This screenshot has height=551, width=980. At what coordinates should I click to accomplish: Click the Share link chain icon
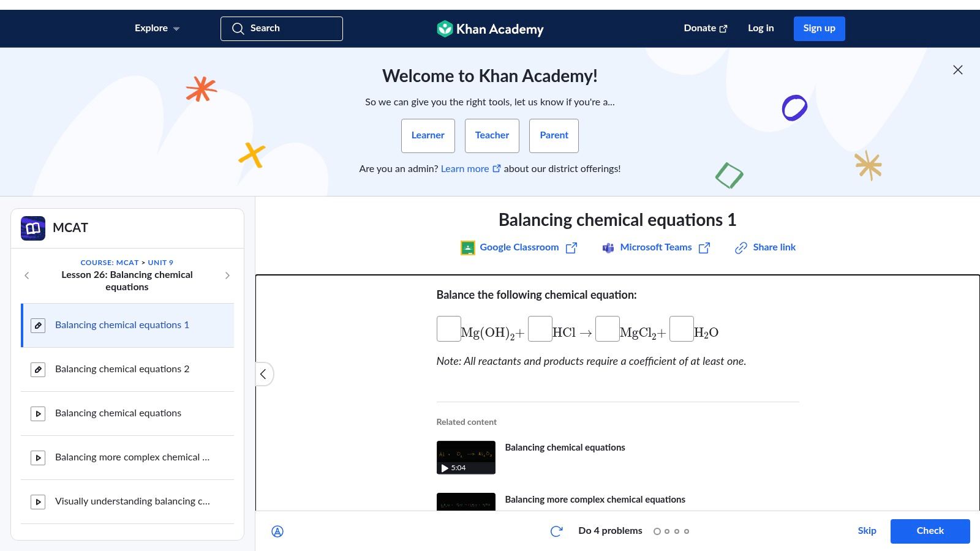click(741, 248)
